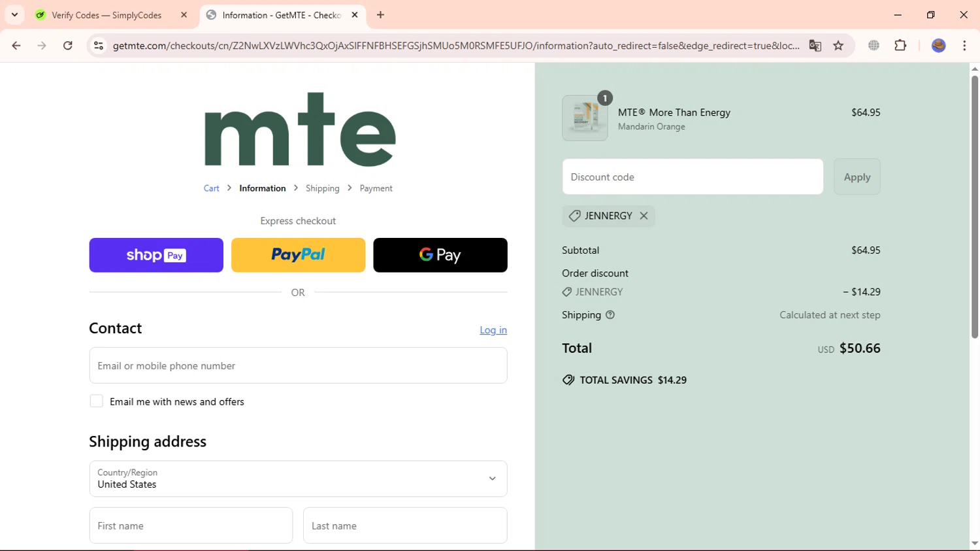Click the scrollbar up arrow
Image resolution: width=980 pixels, height=551 pixels.
tap(975, 69)
